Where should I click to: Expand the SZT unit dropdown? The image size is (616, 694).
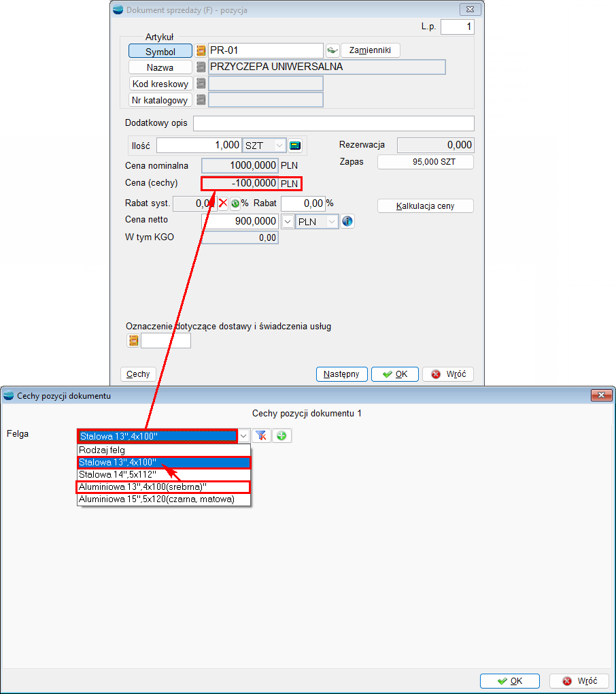[x=279, y=145]
